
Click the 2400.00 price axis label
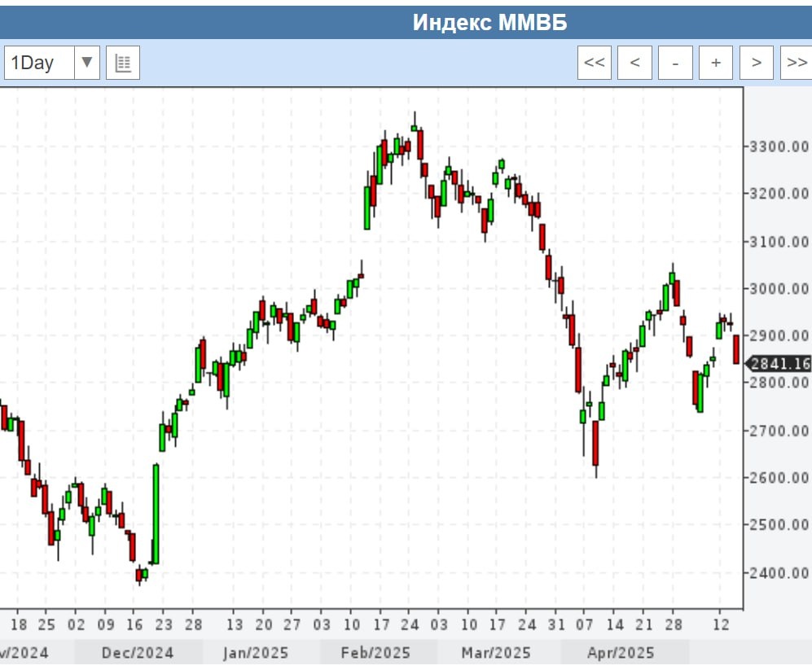779,573
